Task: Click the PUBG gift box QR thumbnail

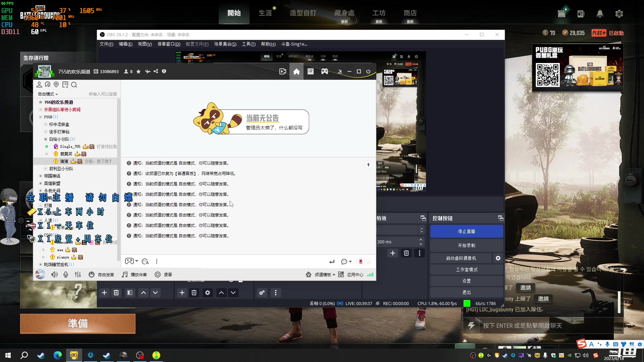Action: (x=578, y=68)
